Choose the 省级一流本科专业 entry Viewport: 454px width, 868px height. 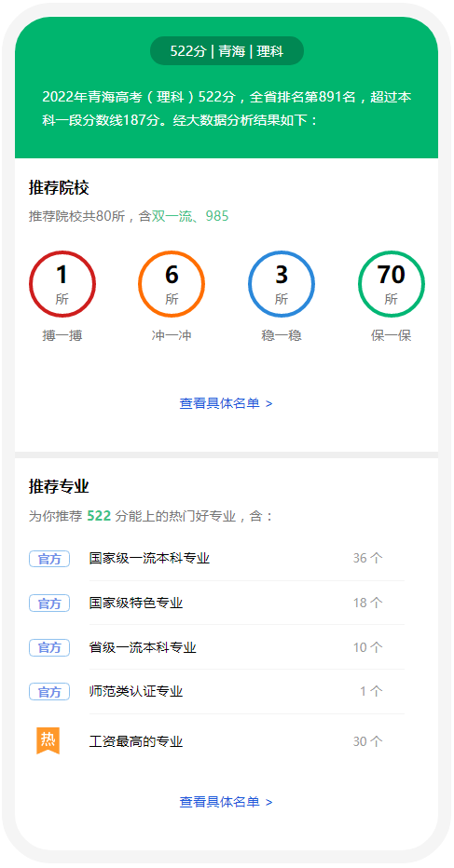(227, 647)
